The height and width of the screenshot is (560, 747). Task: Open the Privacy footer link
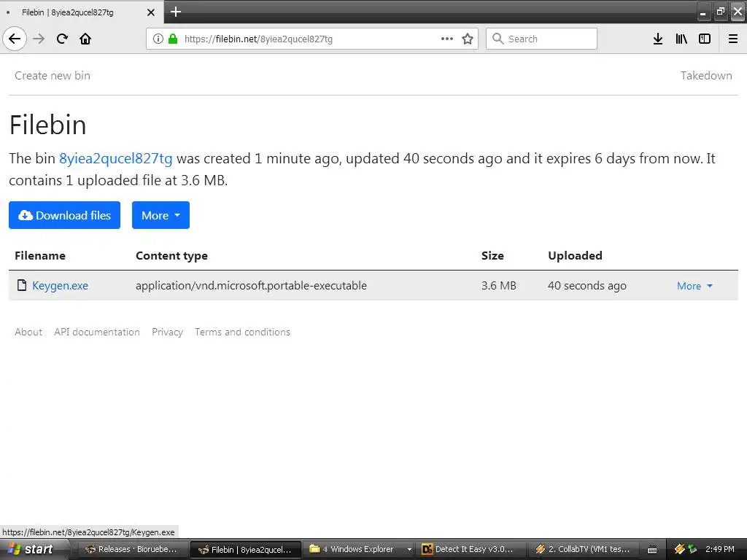point(167,332)
